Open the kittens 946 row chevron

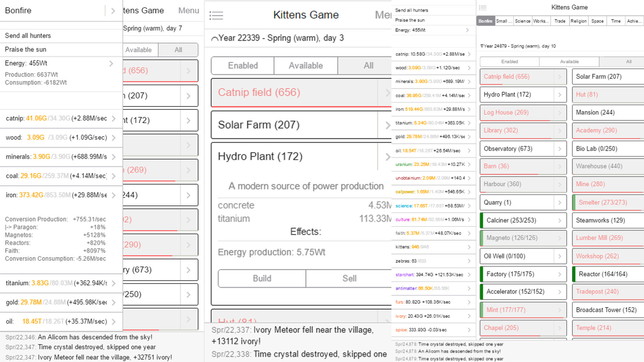pyautogui.click(x=469, y=247)
